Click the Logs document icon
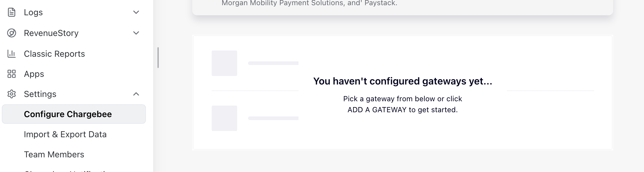The image size is (644, 172). point(12,12)
